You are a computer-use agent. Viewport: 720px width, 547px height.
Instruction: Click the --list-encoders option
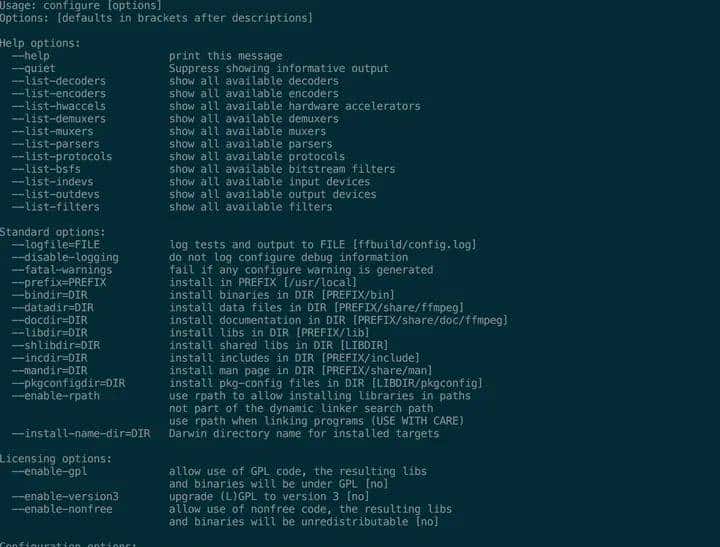pyautogui.click(x=59, y=94)
